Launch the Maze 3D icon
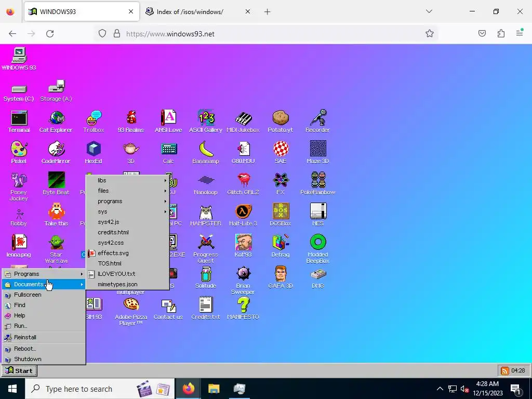 [318, 152]
